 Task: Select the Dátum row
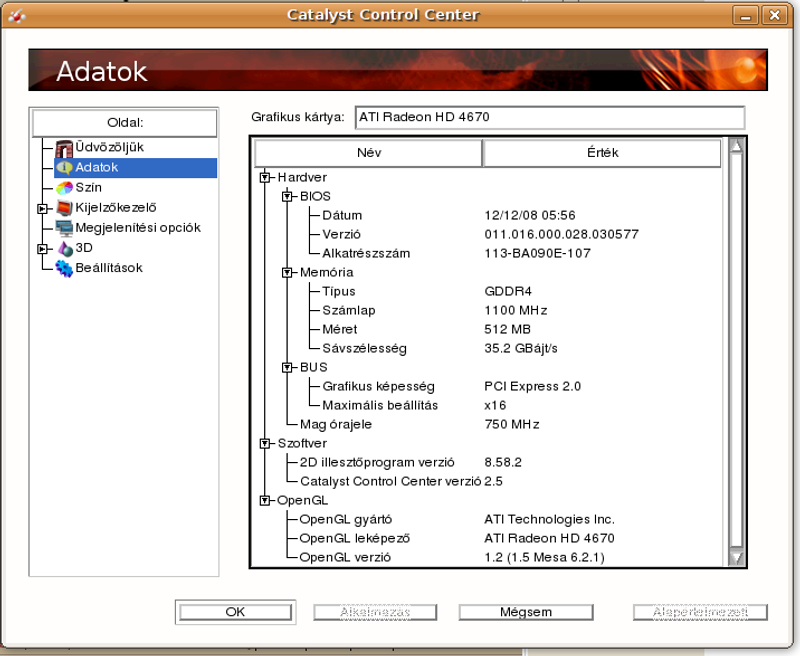pos(487,215)
